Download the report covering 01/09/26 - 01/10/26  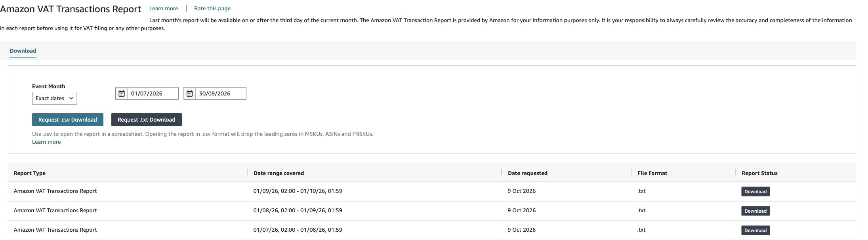[x=755, y=191]
